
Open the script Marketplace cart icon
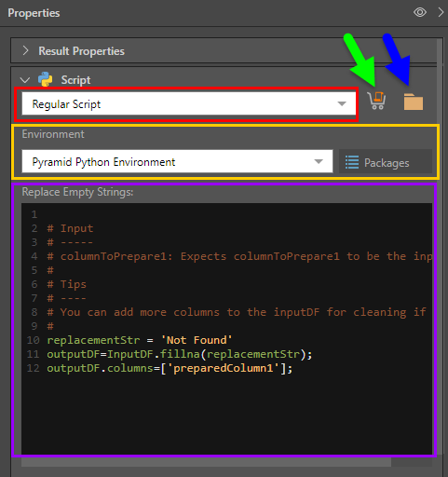(376, 101)
